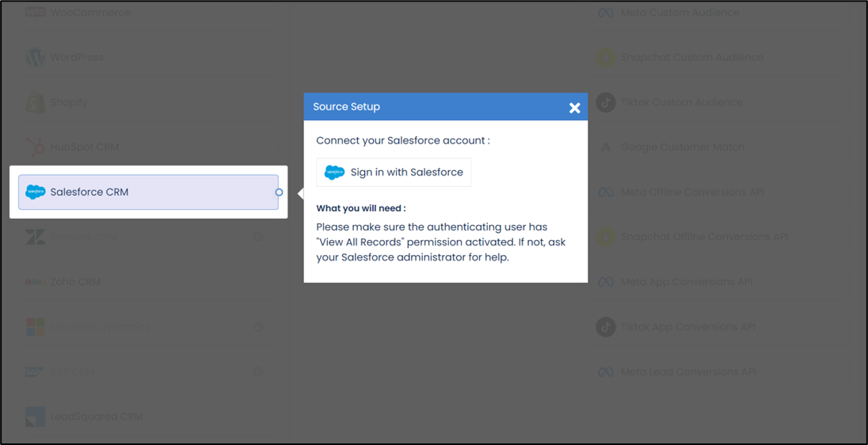Select the Microsoft Dynamics source
Viewport: 868px width, 445px height.
148,326
